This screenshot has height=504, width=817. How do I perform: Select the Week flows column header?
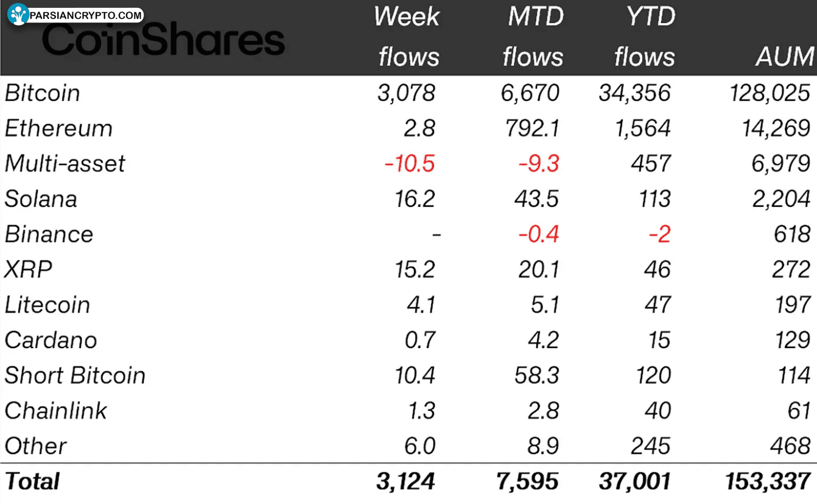pos(407,37)
